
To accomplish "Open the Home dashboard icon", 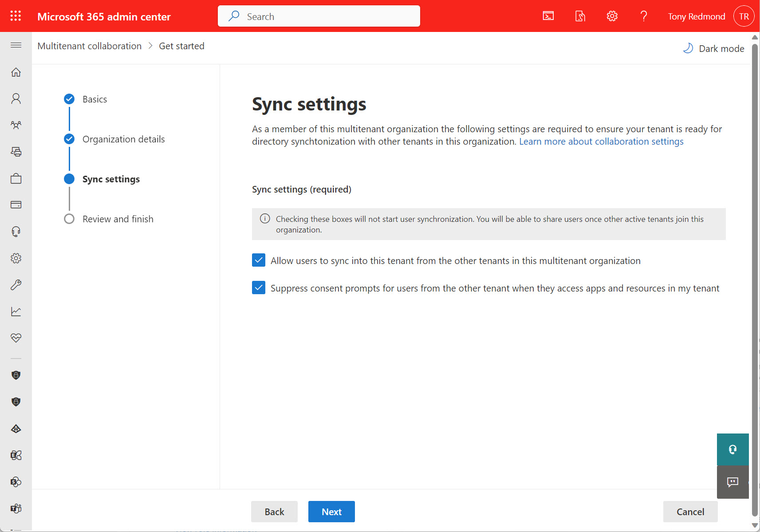I will [x=16, y=72].
